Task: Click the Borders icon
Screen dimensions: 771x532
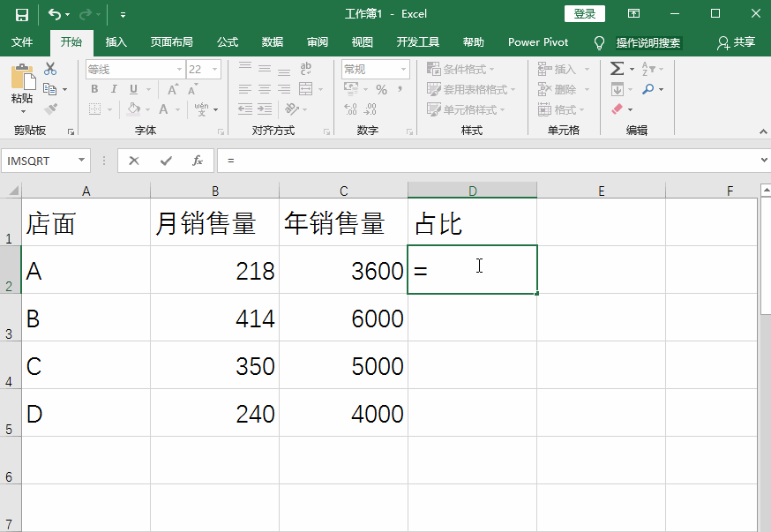Action: 95,109
